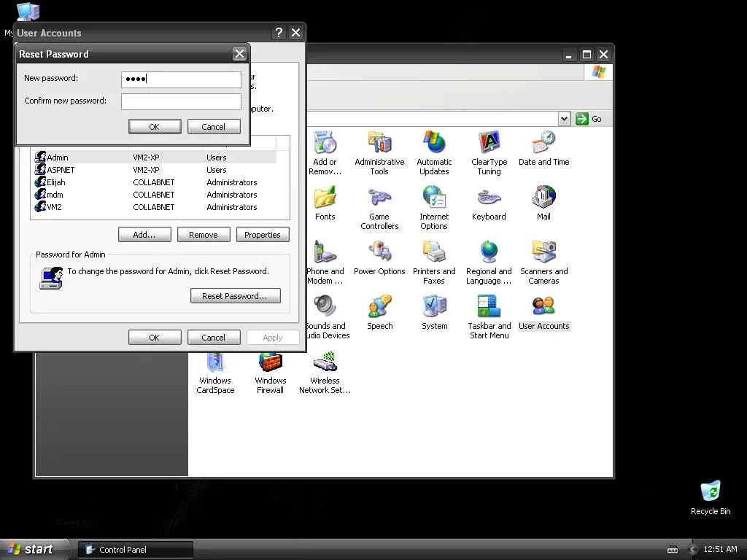Click Cancel in User Accounts dialog
This screenshot has width=747, height=560.
pos(214,337)
